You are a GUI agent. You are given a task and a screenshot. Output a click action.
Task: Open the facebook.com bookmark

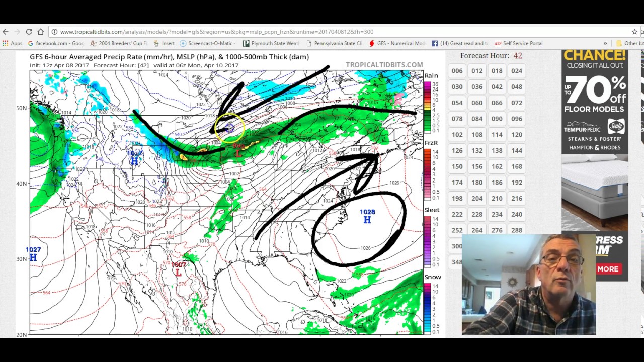56,43
